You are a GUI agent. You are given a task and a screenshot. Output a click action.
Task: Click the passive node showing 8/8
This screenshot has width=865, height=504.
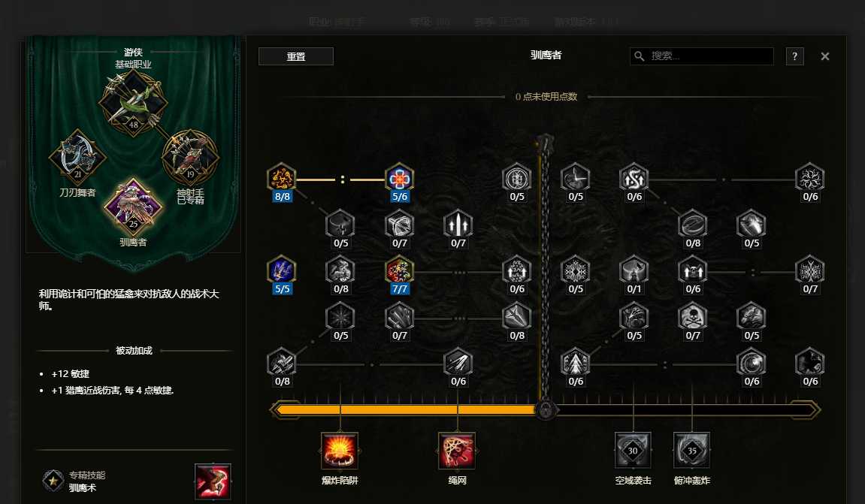click(282, 178)
